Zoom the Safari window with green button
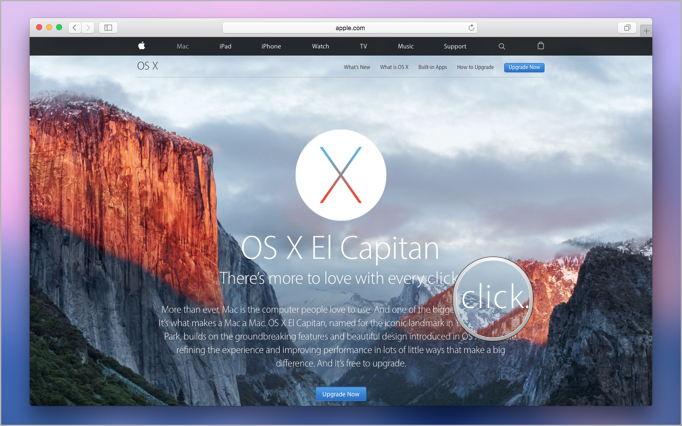Screen dimensions: 682x426 [59, 27]
